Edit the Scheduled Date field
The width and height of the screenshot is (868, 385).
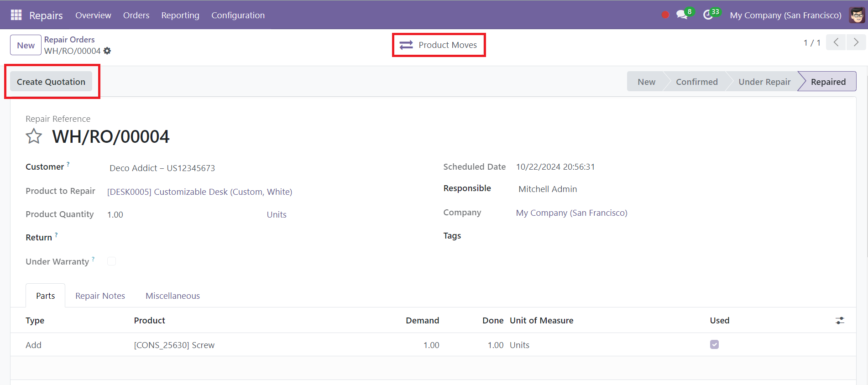555,166
